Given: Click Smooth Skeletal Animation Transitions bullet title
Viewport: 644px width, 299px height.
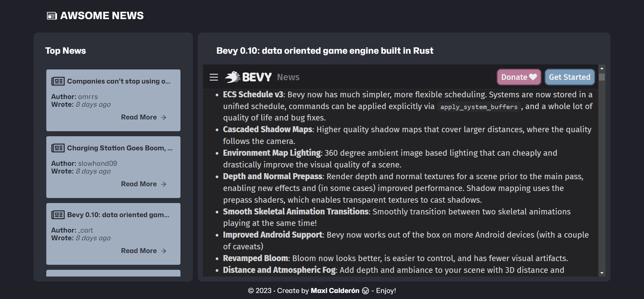Looking at the screenshot, I should 296,212.
